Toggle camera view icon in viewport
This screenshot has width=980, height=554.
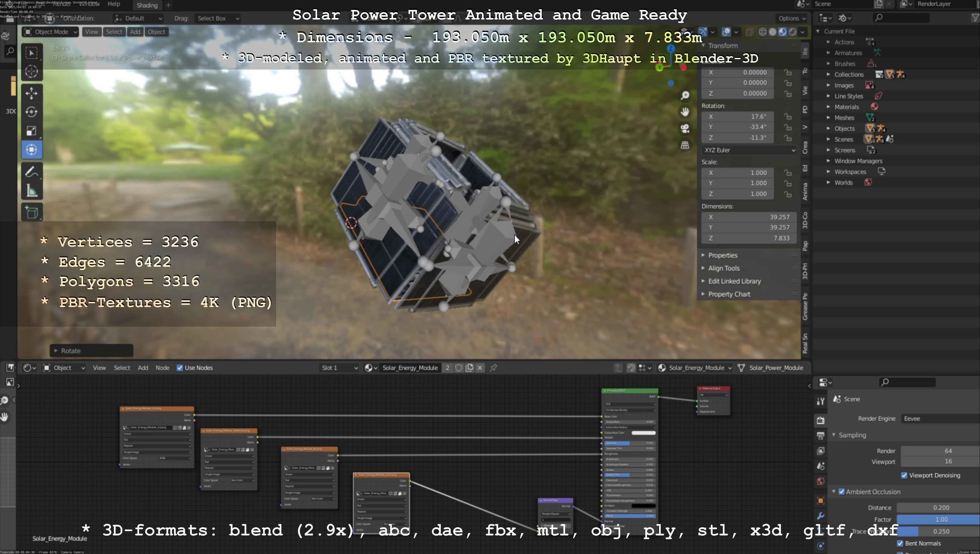(685, 129)
